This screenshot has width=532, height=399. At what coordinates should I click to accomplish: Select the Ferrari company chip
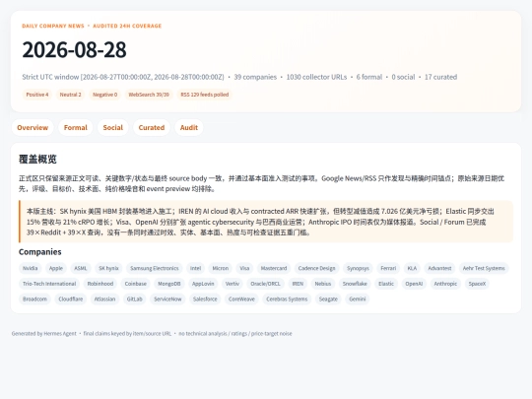388,268
